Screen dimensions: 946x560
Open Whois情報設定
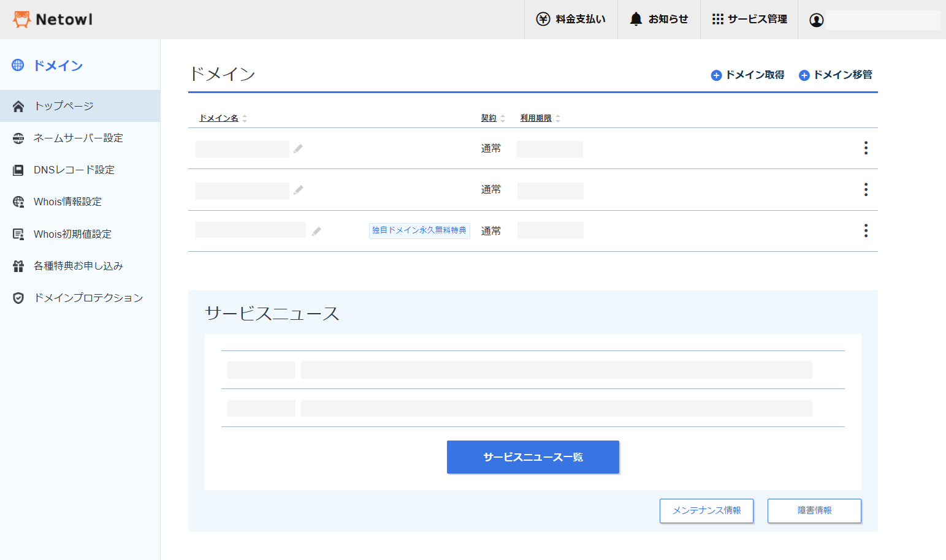tap(80, 202)
